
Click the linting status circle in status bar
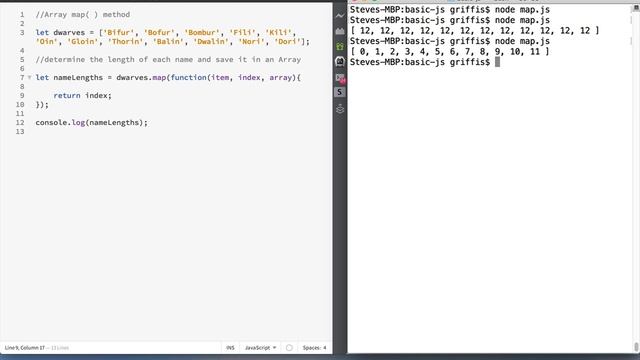[289, 348]
